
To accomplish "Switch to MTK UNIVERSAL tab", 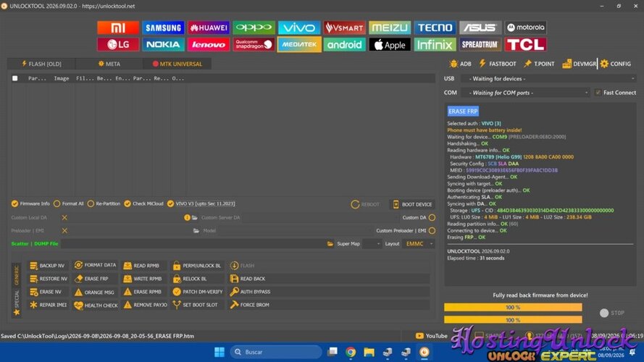I will tap(177, 64).
